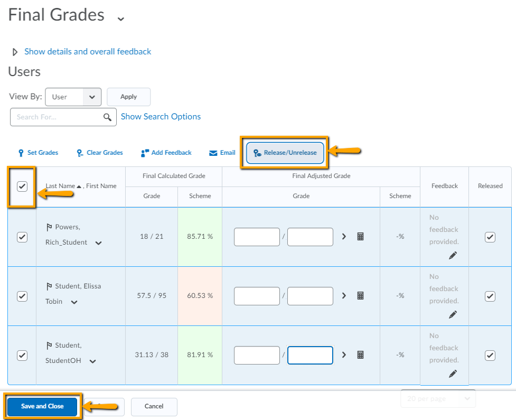This screenshot has height=420, width=516.
Task: Click Show Search Options
Action: (161, 116)
